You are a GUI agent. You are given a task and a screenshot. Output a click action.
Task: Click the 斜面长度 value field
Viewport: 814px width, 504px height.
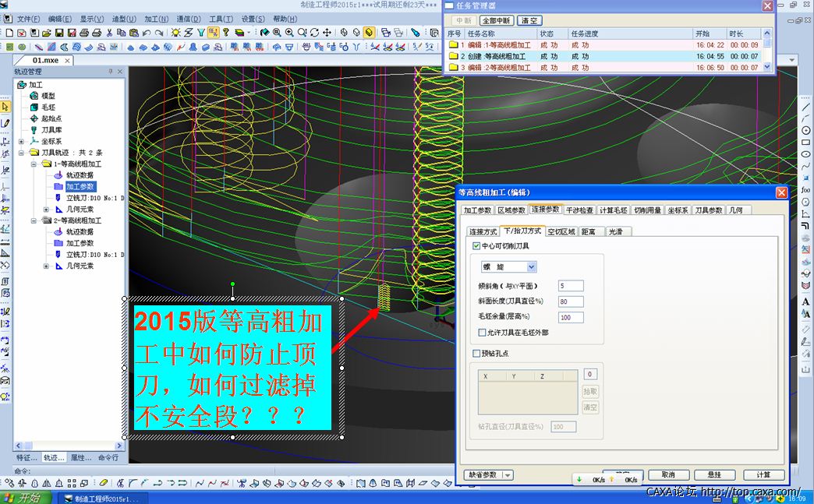point(571,301)
